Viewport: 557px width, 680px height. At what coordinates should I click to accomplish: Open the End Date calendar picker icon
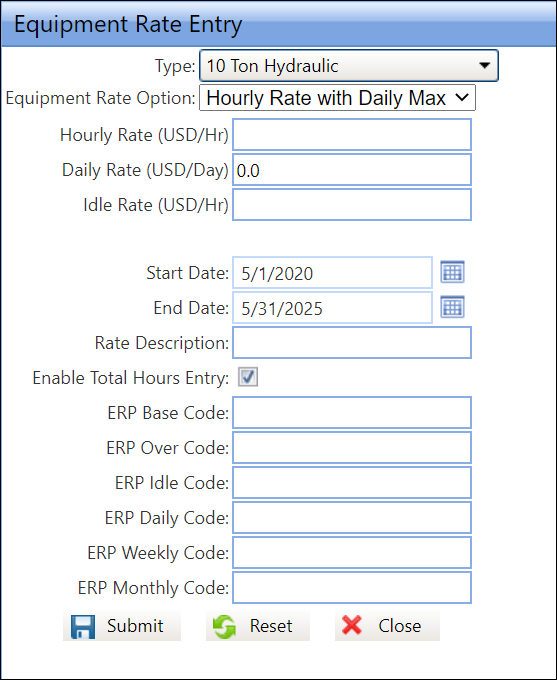(x=452, y=307)
